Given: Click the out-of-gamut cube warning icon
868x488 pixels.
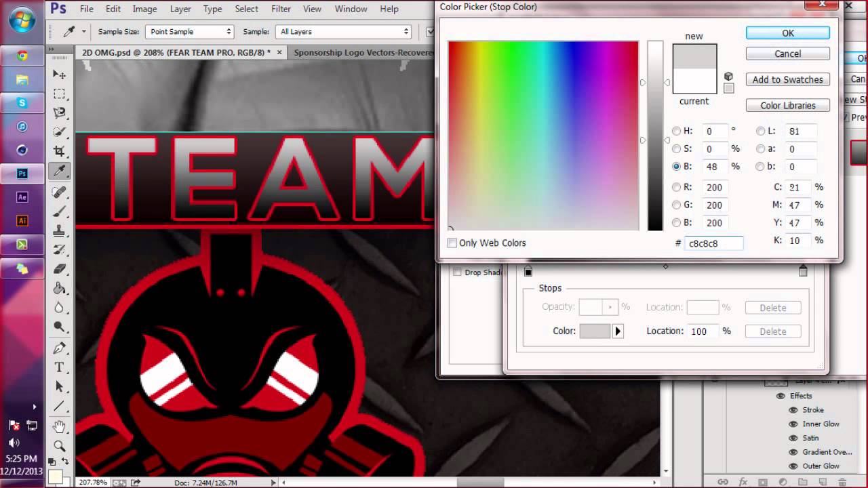Looking at the screenshot, I should 729,77.
